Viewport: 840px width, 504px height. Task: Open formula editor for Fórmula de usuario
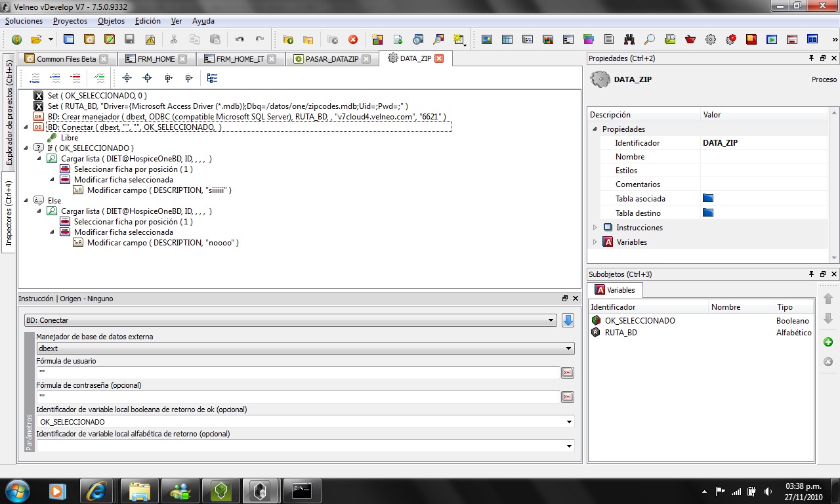pyautogui.click(x=568, y=373)
